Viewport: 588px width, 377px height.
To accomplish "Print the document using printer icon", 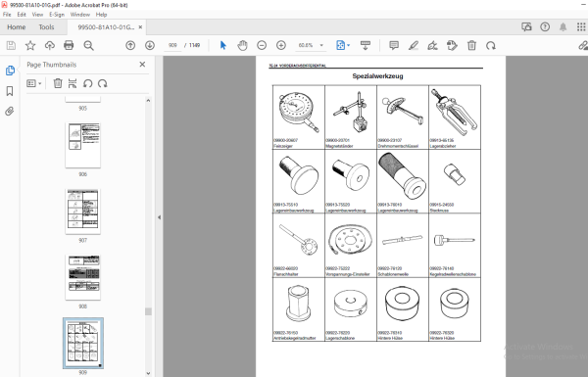I will click(69, 45).
